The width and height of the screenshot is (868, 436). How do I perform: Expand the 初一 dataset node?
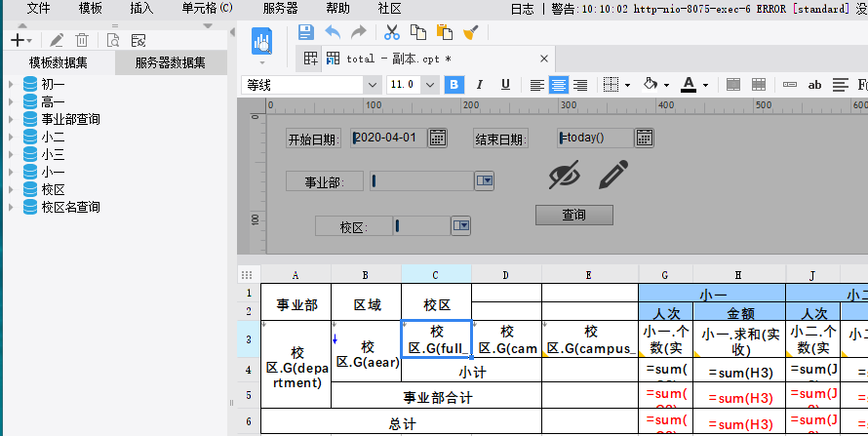click(11, 84)
